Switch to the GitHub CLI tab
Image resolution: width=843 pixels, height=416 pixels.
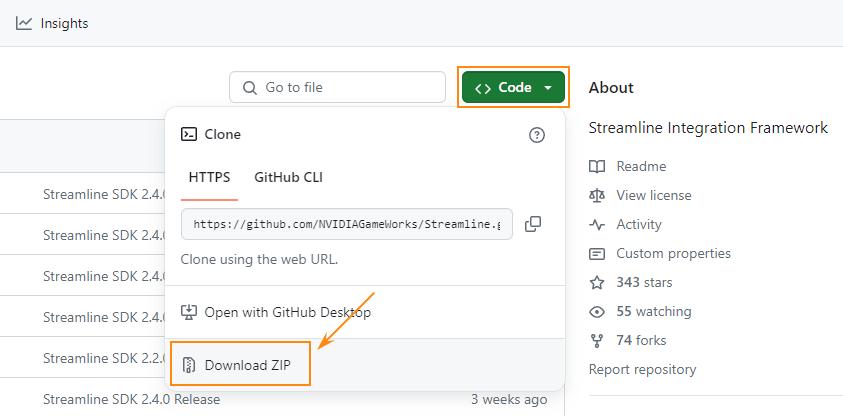(288, 177)
